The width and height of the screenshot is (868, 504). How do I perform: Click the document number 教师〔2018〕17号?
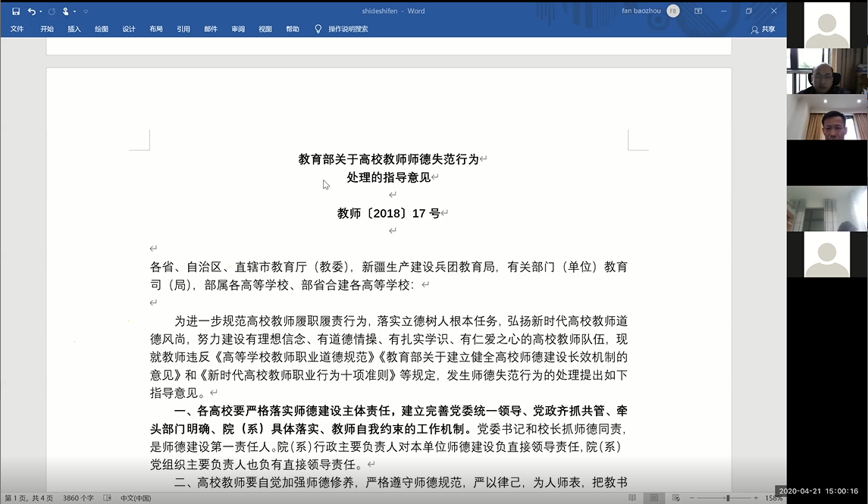(389, 214)
